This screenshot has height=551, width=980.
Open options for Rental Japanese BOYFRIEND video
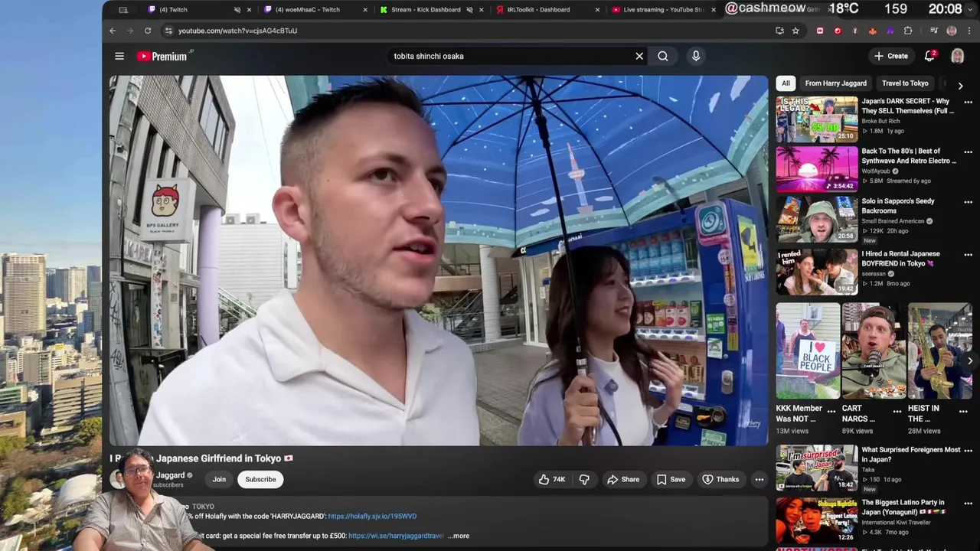pos(969,255)
